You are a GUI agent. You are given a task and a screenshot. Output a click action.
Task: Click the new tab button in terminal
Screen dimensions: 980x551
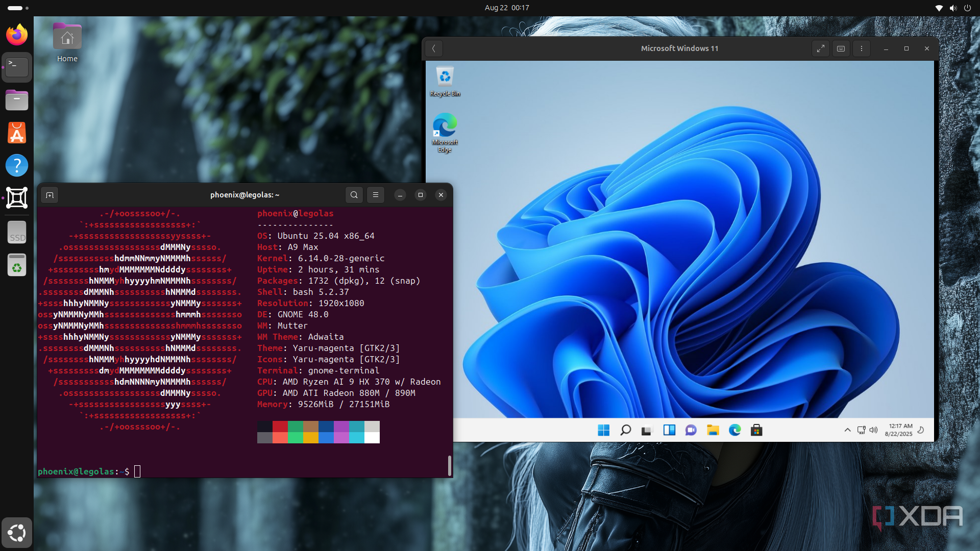point(50,195)
